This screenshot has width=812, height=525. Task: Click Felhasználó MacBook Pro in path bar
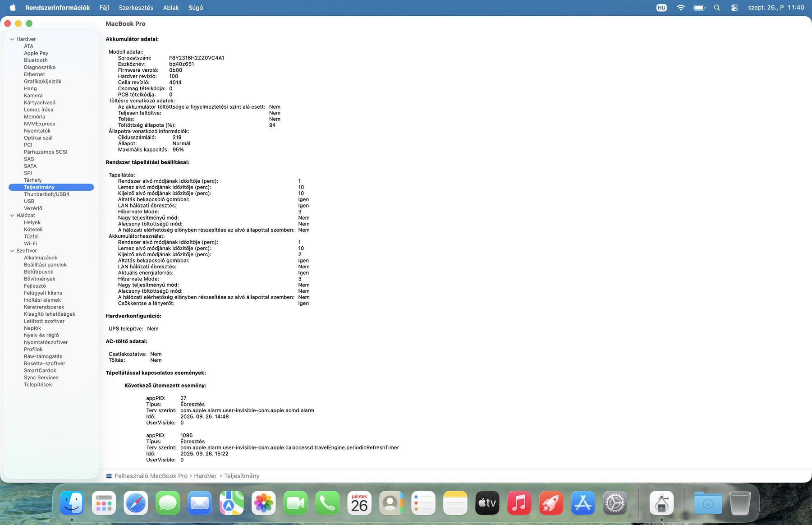tap(151, 476)
